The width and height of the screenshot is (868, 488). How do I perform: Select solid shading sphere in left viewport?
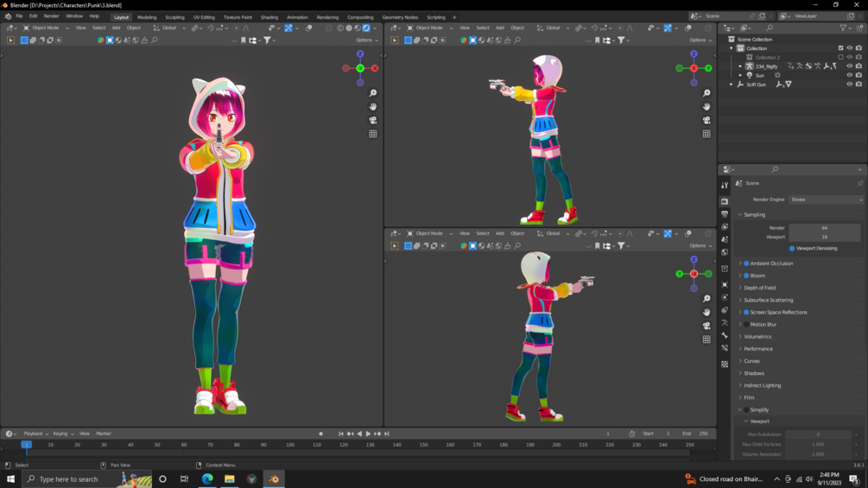coord(349,28)
